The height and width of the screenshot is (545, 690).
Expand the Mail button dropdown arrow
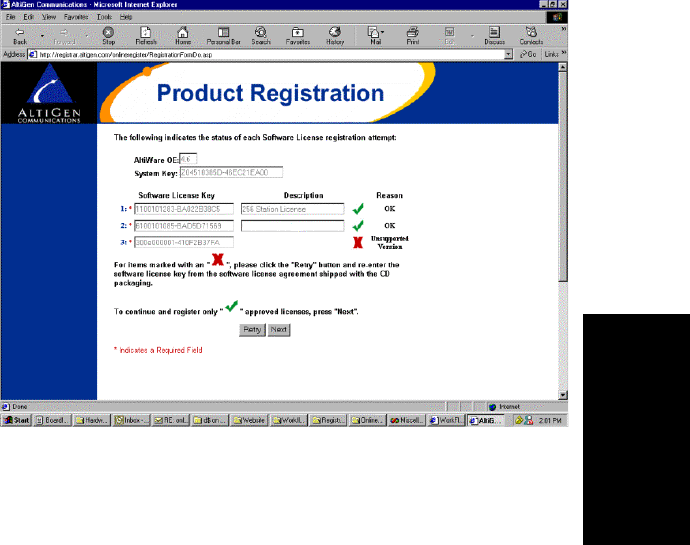[383, 32]
